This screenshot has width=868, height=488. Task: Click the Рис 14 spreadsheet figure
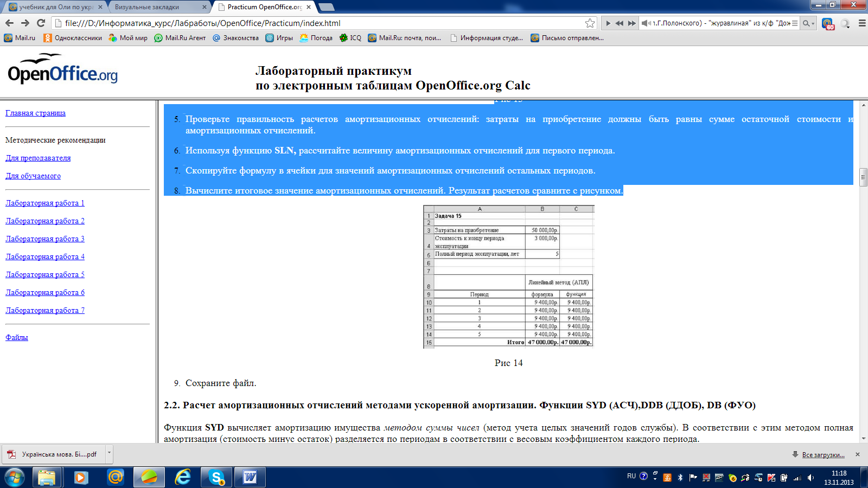point(509,277)
